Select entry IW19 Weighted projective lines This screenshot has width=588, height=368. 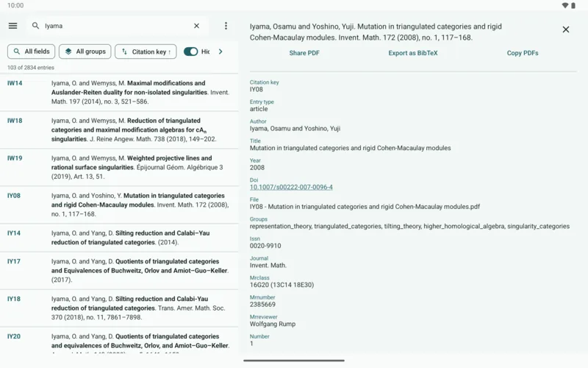pos(119,168)
